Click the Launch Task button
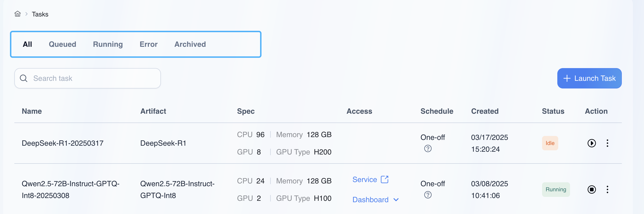 pos(589,78)
